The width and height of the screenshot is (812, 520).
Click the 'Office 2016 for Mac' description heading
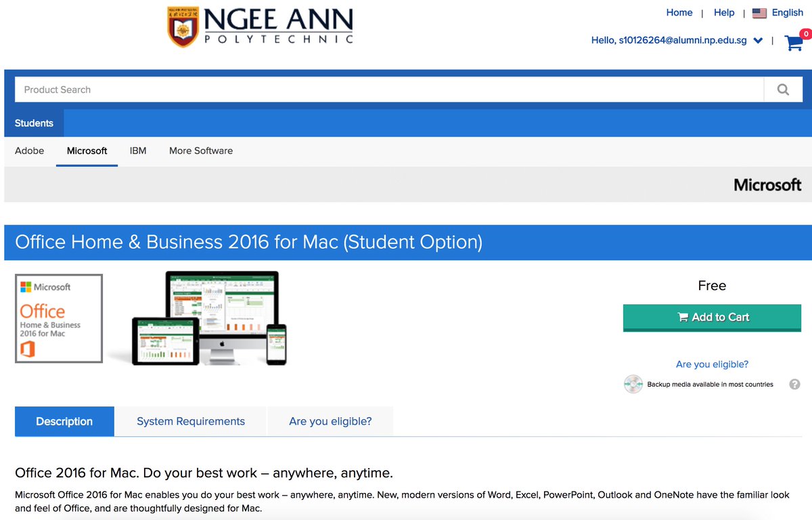(x=204, y=473)
